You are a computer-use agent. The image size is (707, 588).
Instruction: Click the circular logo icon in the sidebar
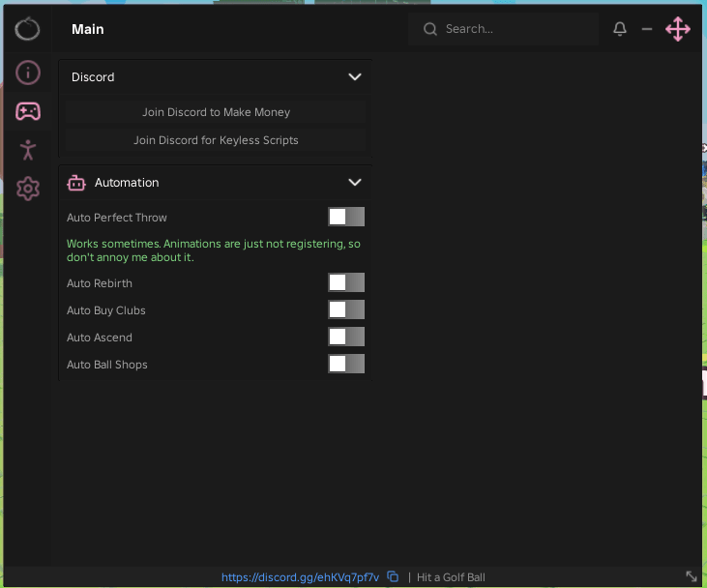(27, 29)
